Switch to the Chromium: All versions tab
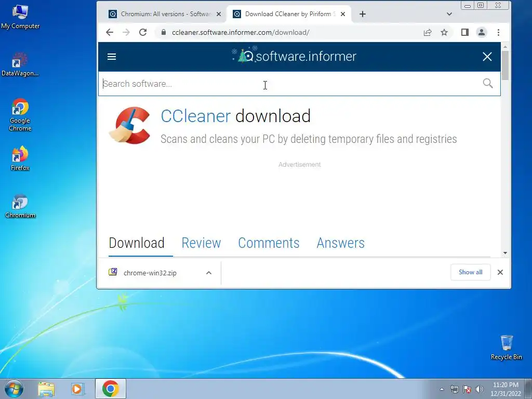 click(165, 14)
